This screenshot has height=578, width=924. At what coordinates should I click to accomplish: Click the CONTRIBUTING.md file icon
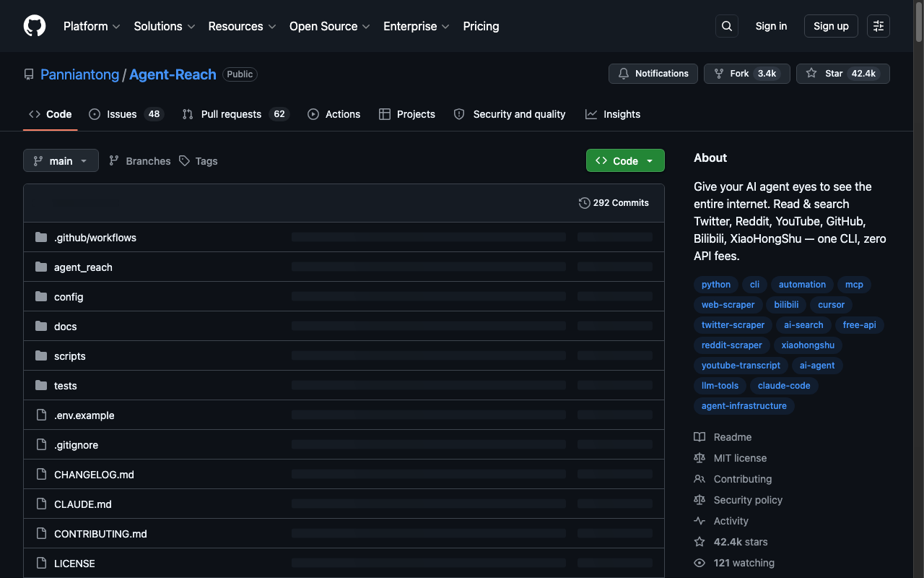tap(41, 534)
